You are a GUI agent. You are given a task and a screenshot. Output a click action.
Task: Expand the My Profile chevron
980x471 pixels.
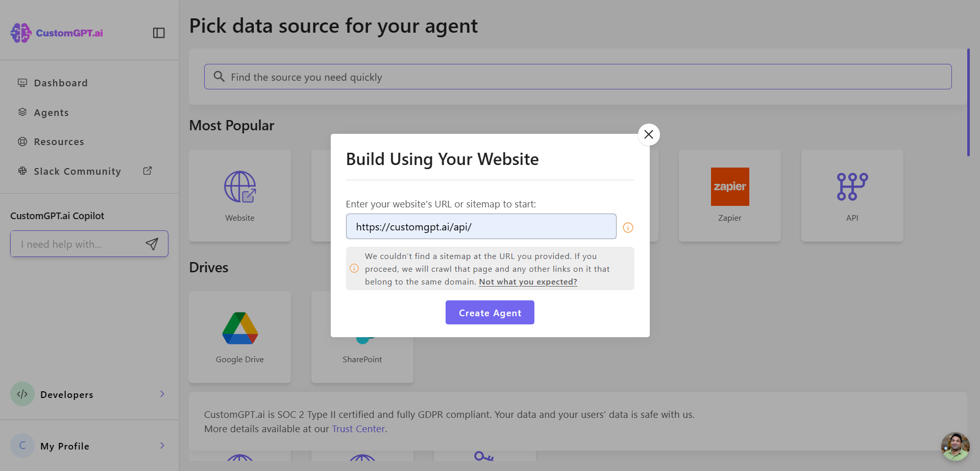point(162,445)
